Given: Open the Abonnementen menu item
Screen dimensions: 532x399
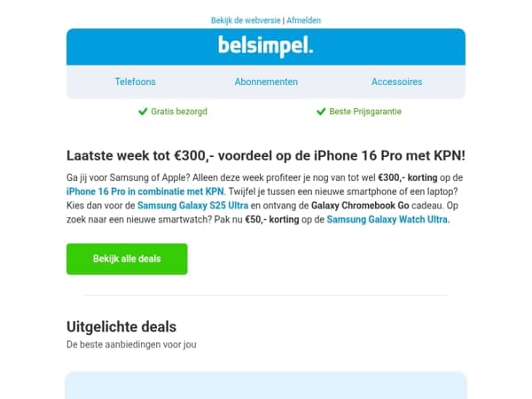Looking at the screenshot, I should pos(266,82).
